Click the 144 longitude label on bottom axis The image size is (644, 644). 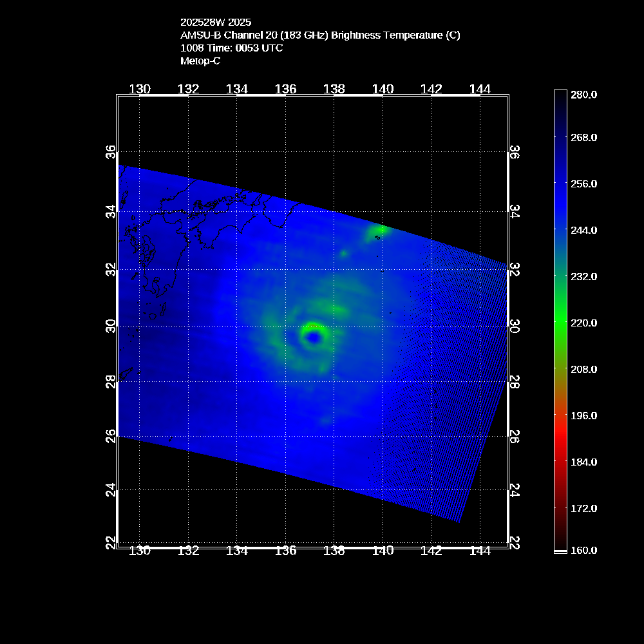click(480, 551)
